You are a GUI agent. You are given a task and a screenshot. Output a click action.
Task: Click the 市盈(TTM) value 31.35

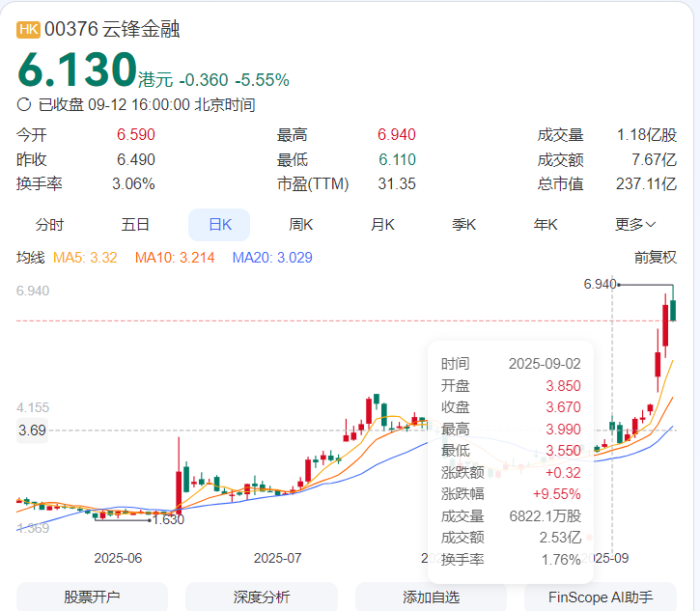(x=397, y=184)
